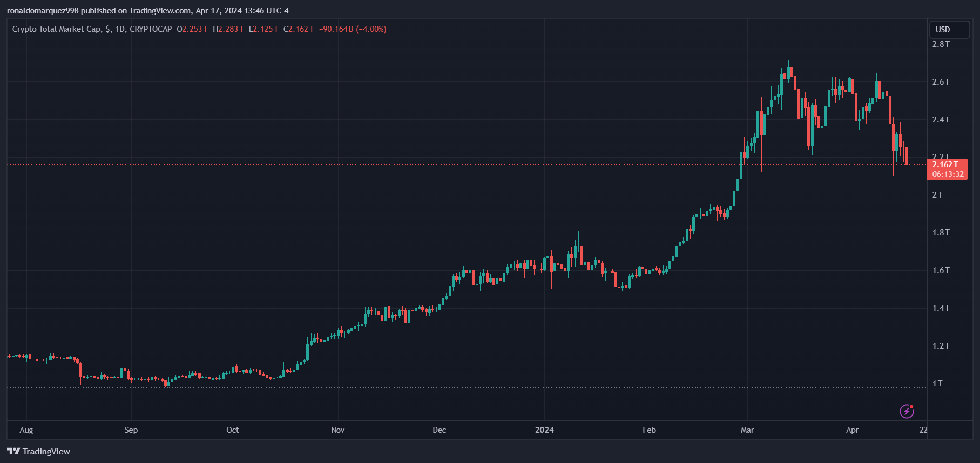Click the Apr label on time axis

[852, 430]
